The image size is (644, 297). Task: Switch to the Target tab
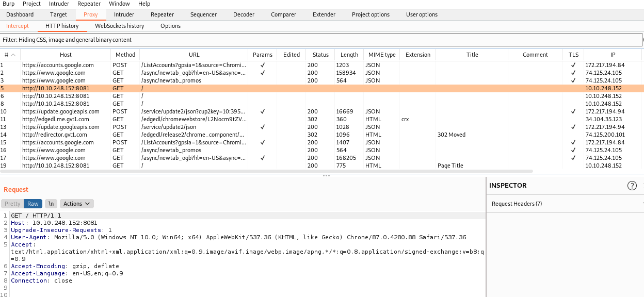58,14
